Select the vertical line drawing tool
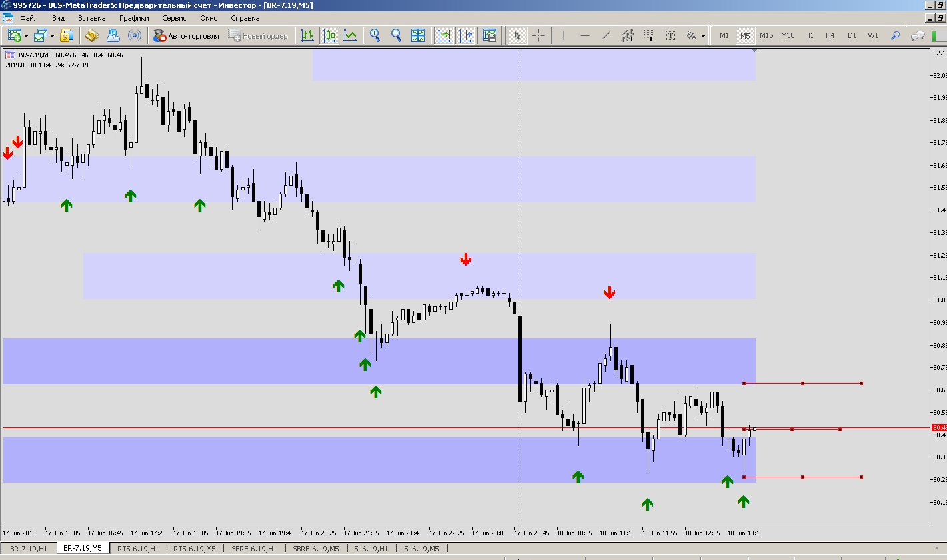This screenshot has height=560, width=947. 564,35
